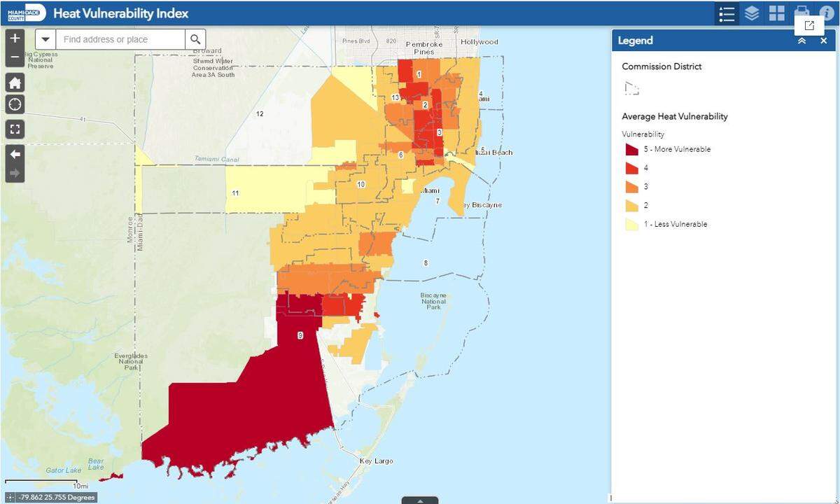Click the Pembroke Pines map label

tap(424, 48)
